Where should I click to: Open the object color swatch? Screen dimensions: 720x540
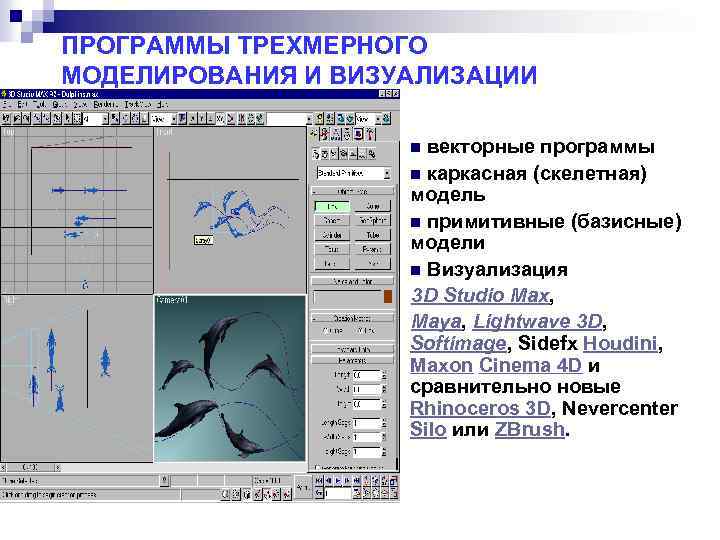click(388, 296)
